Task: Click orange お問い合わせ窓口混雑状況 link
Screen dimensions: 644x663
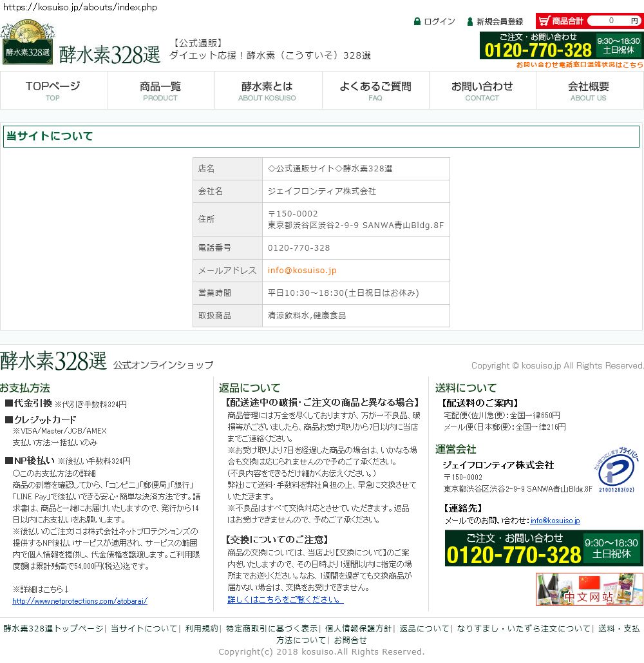Action: (579, 65)
